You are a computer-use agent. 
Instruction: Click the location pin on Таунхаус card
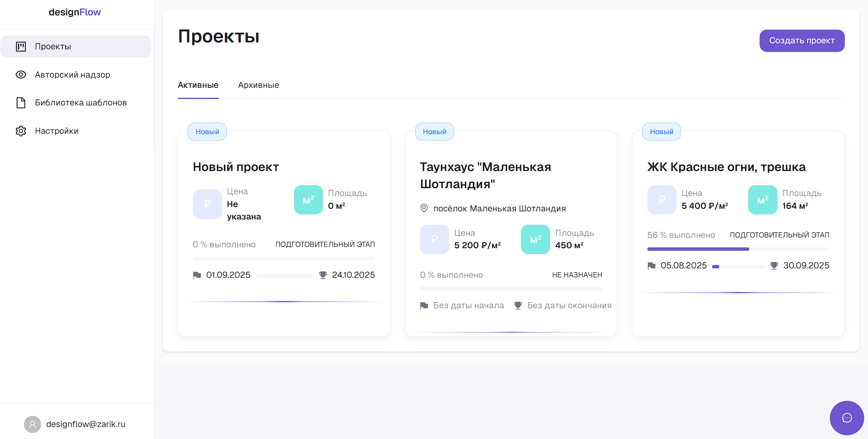(424, 208)
